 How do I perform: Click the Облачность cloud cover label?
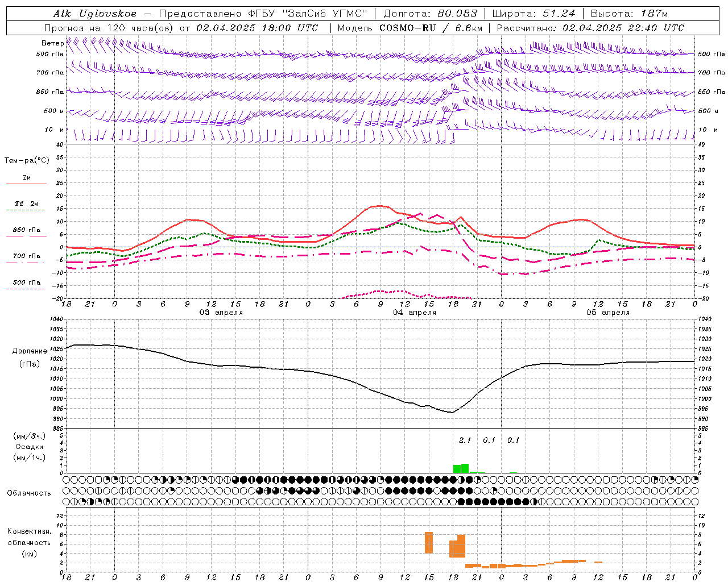[x=29, y=493]
